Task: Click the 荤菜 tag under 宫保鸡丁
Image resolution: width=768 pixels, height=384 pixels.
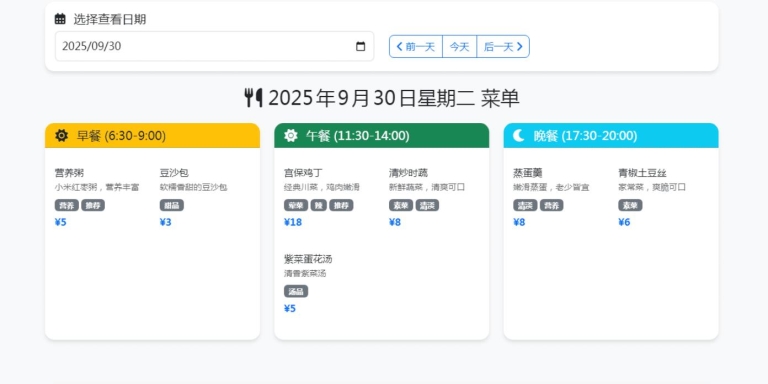Action: click(296, 205)
